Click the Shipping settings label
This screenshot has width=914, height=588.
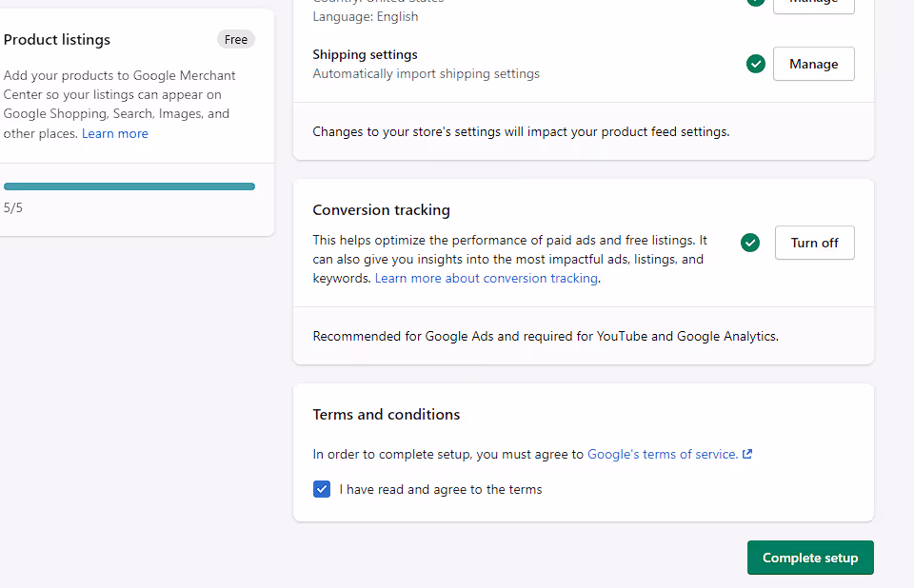(365, 54)
